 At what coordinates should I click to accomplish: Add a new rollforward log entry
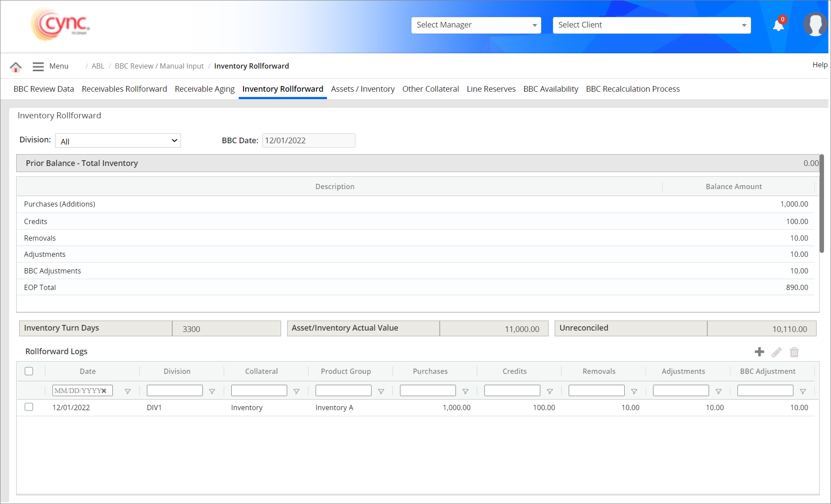coord(759,352)
